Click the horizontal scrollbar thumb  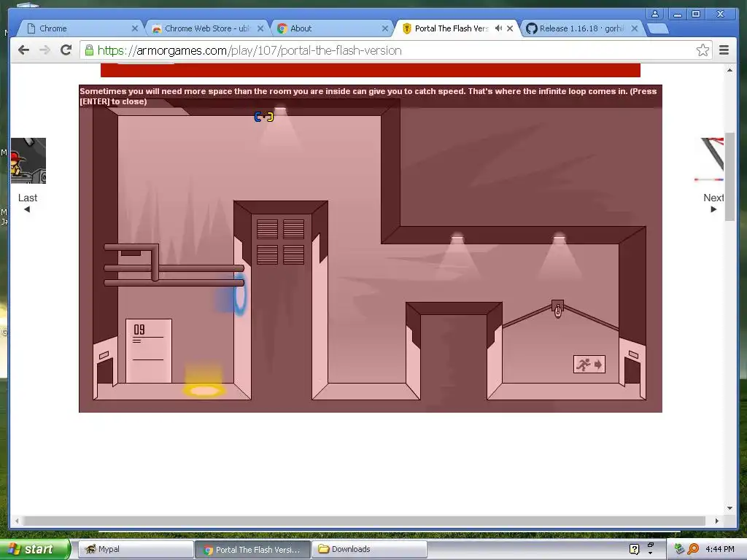point(365,521)
